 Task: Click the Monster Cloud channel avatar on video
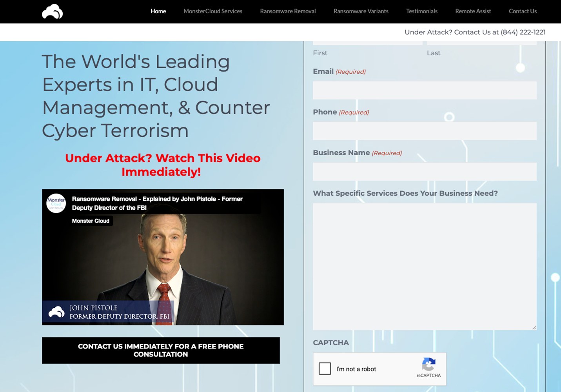[56, 203]
